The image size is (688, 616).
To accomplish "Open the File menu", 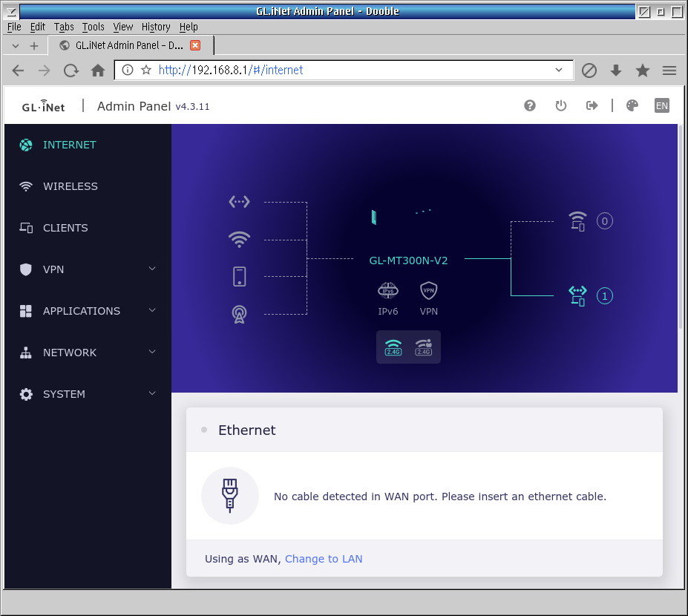I will click(x=14, y=27).
